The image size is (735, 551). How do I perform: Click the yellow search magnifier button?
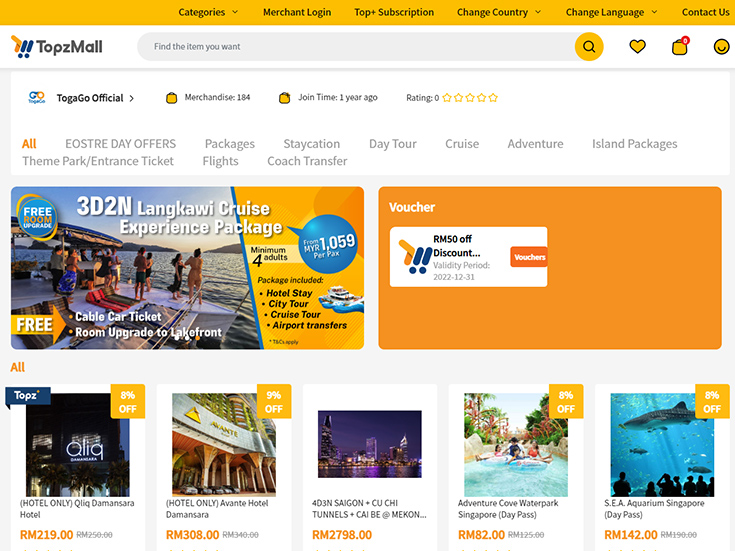(x=589, y=46)
